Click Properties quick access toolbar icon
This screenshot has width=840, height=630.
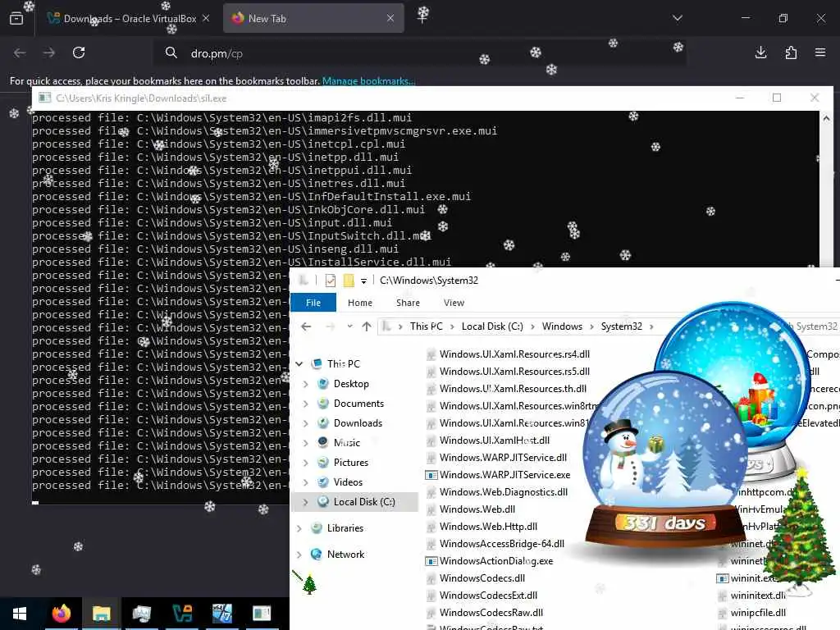(330, 281)
